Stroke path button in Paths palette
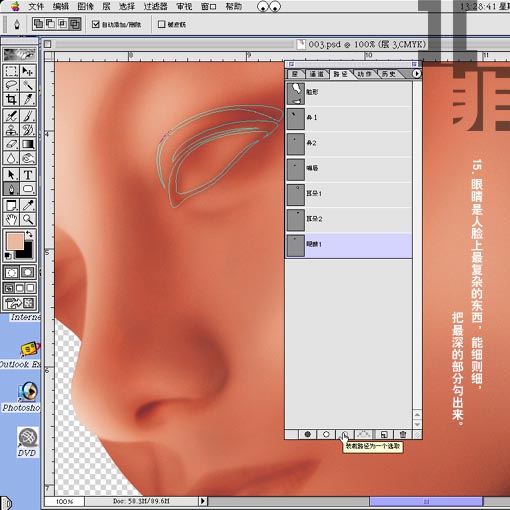The width and height of the screenshot is (510, 510). click(x=326, y=434)
